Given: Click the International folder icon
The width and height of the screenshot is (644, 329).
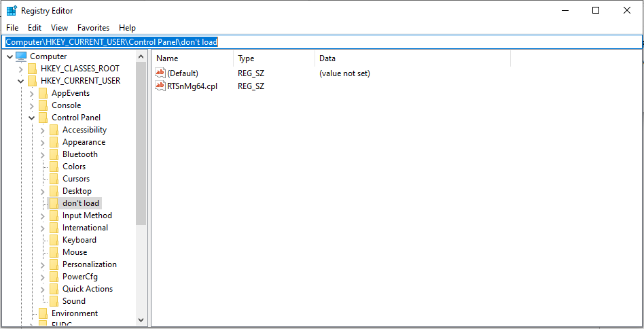Looking at the screenshot, I should click(54, 228).
